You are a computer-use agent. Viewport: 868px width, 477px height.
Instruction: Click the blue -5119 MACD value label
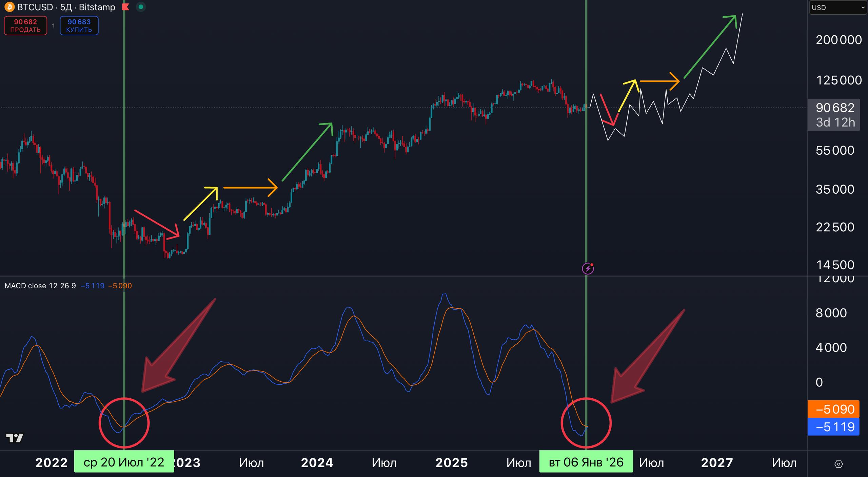point(833,427)
